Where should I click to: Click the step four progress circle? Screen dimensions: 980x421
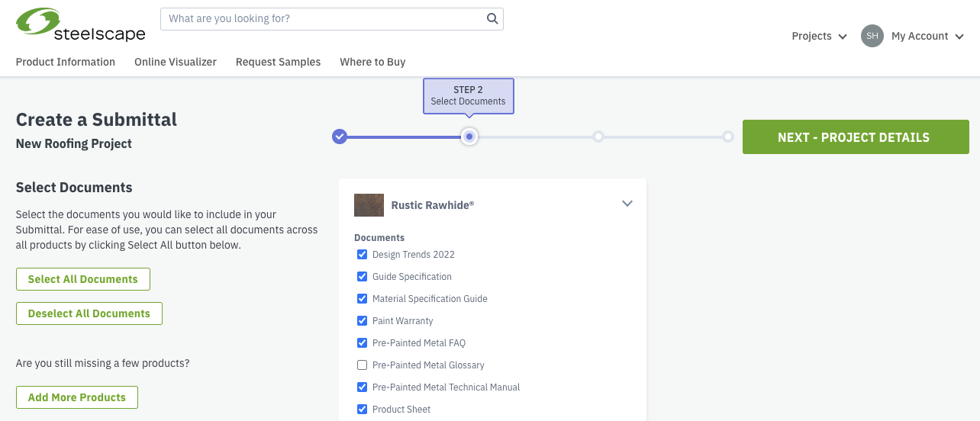(x=728, y=137)
